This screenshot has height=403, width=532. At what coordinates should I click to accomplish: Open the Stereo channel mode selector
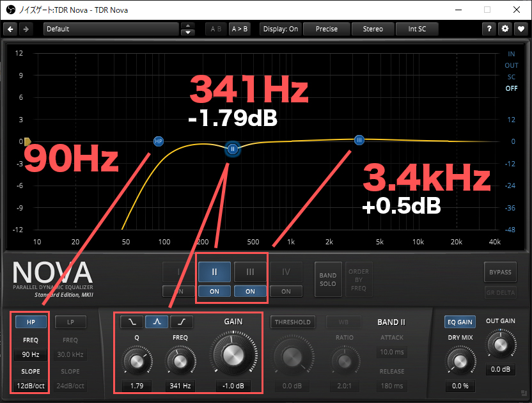(373, 29)
